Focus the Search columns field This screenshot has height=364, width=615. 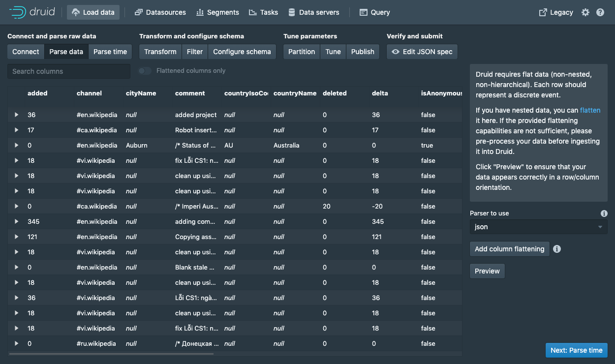[x=69, y=71]
